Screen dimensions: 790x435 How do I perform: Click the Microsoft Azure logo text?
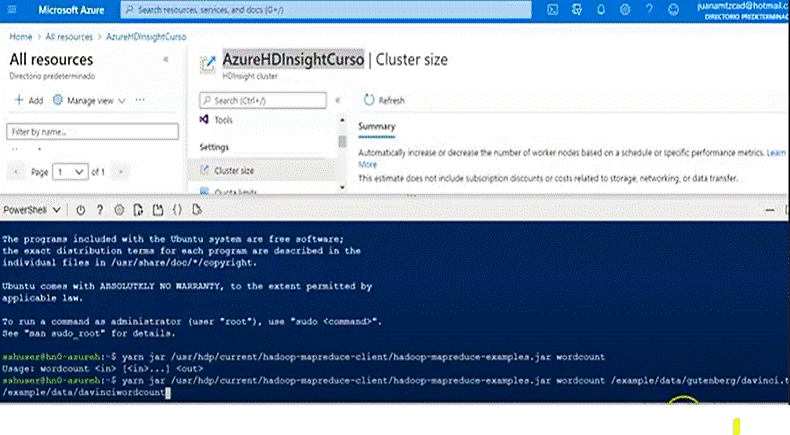pos(71,10)
